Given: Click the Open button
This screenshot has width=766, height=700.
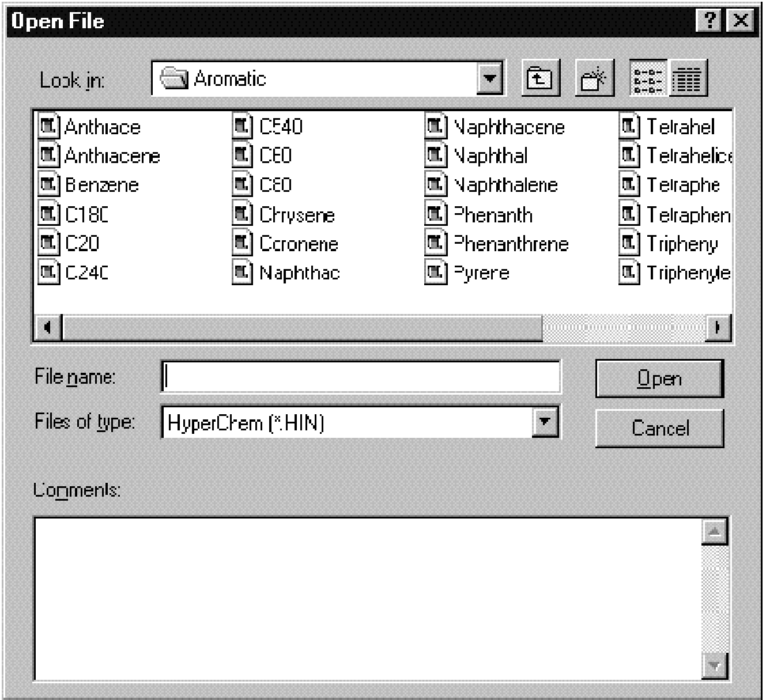Looking at the screenshot, I should point(659,379).
